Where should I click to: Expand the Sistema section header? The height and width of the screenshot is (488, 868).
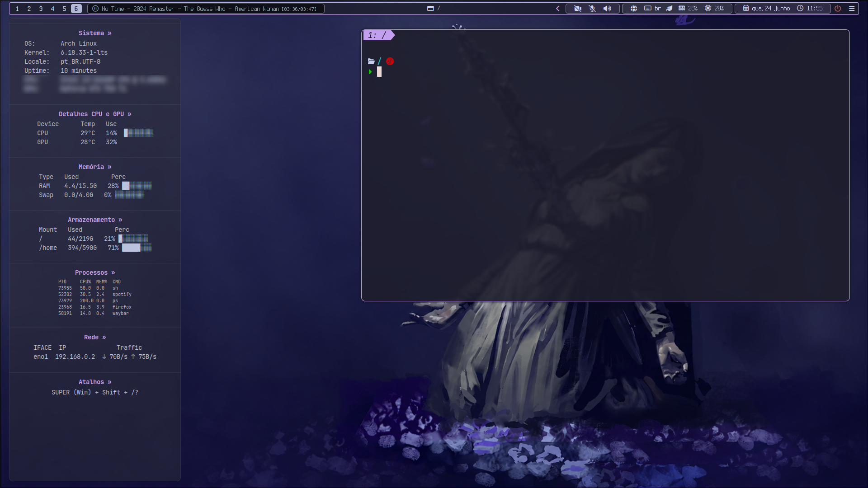95,33
